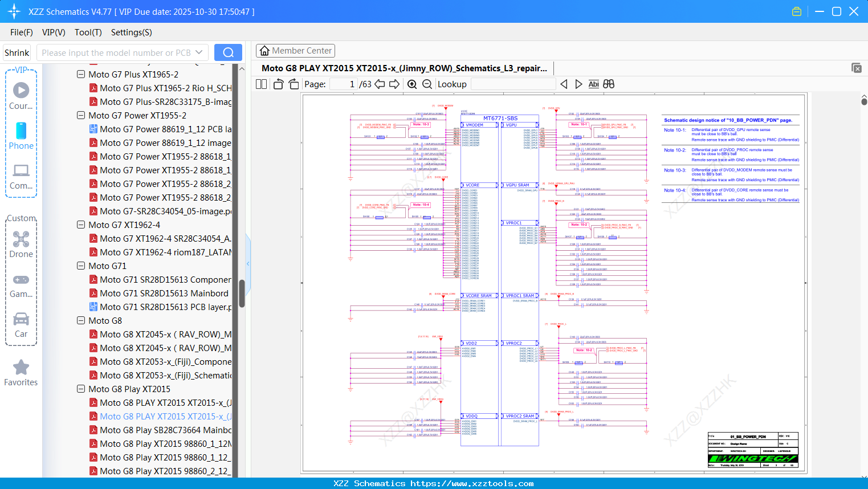Click the binoculars search icon

609,84
